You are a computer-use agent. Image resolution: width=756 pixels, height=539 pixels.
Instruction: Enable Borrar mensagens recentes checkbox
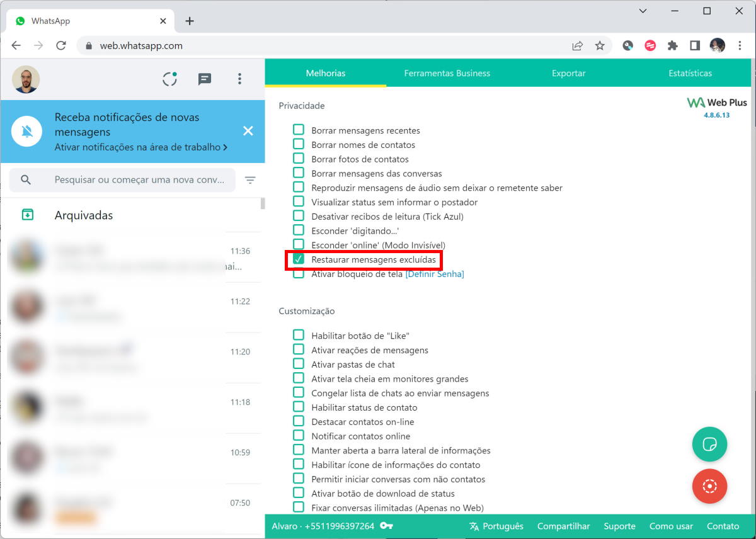click(299, 130)
